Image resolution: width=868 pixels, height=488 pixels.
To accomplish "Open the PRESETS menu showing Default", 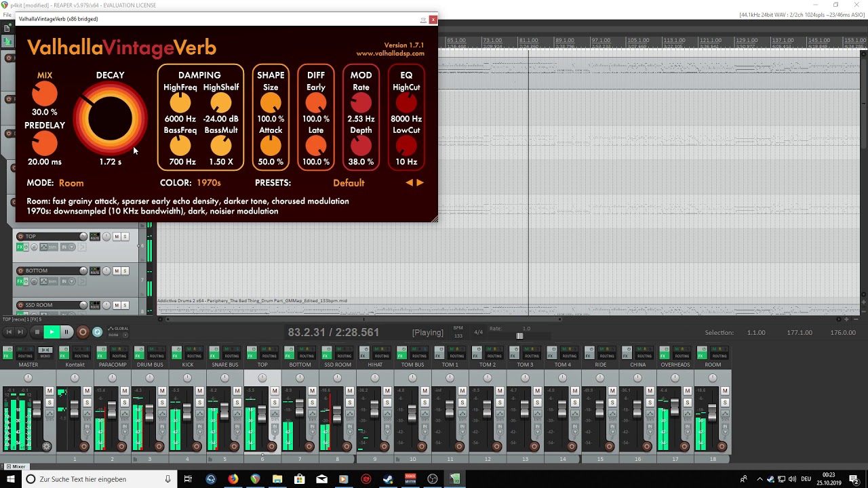I will [349, 183].
